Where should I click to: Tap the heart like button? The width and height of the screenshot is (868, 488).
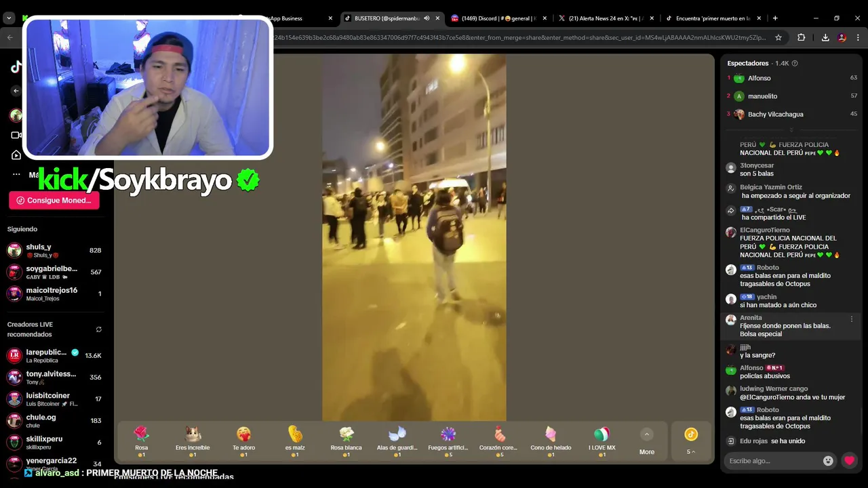849,461
